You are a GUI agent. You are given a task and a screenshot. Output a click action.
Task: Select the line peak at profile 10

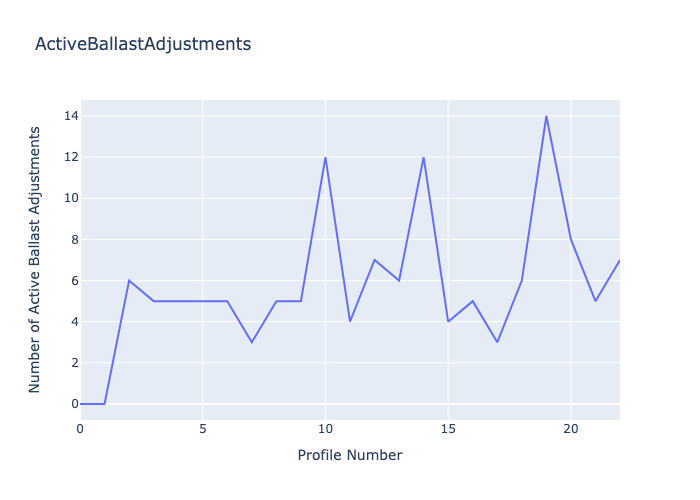[325, 157]
